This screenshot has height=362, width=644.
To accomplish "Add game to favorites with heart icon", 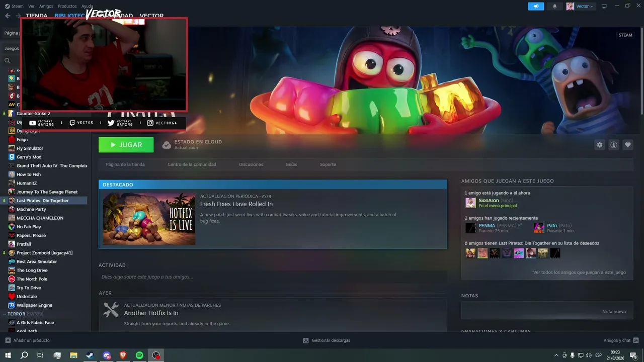I will 628,145.
